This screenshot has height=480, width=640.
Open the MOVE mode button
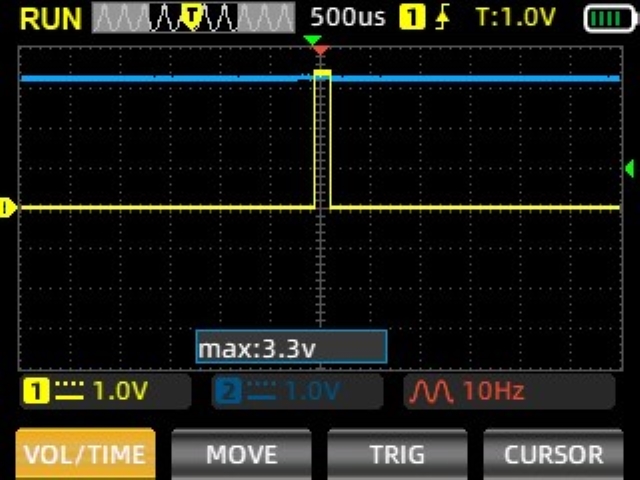pyautogui.click(x=242, y=453)
